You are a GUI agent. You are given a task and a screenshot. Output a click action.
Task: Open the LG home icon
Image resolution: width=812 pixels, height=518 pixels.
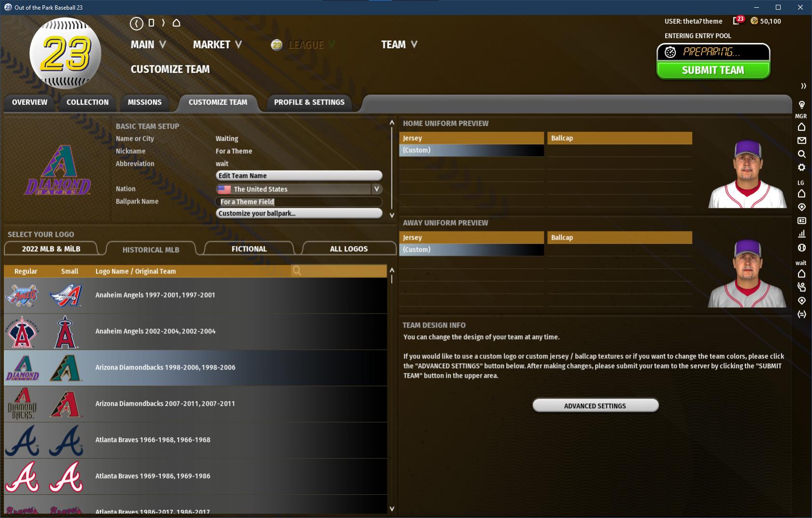tap(802, 194)
